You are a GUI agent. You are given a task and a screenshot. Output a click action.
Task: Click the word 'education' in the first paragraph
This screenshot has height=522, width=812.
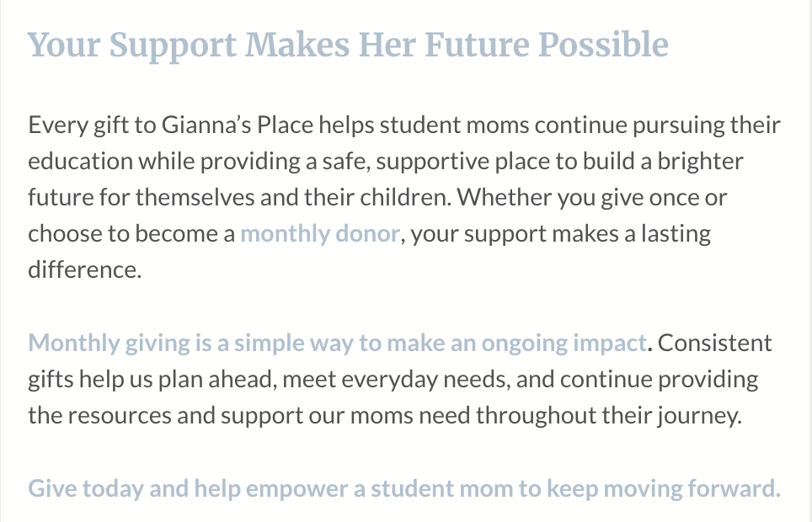point(80,161)
